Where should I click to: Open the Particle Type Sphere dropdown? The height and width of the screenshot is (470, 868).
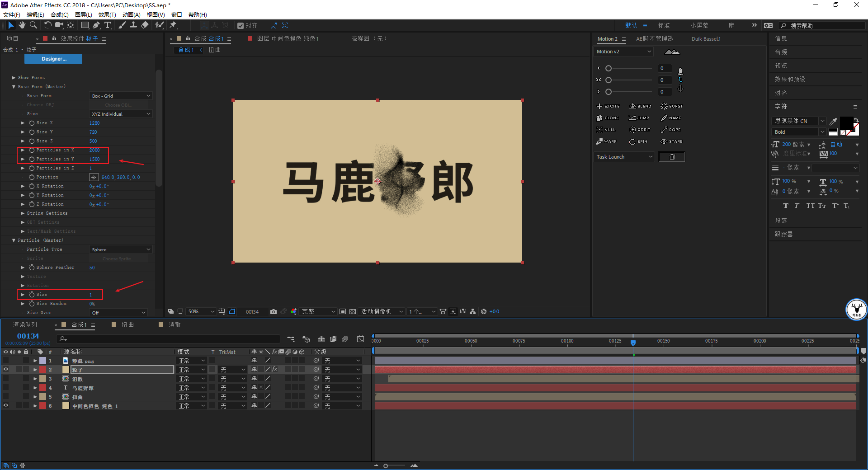coord(121,249)
